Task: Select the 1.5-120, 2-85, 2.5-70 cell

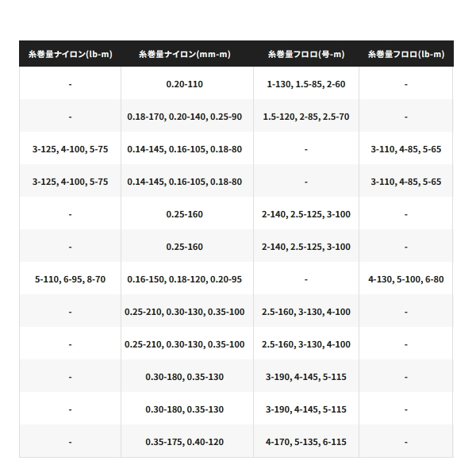Action: [x=305, y=117]
